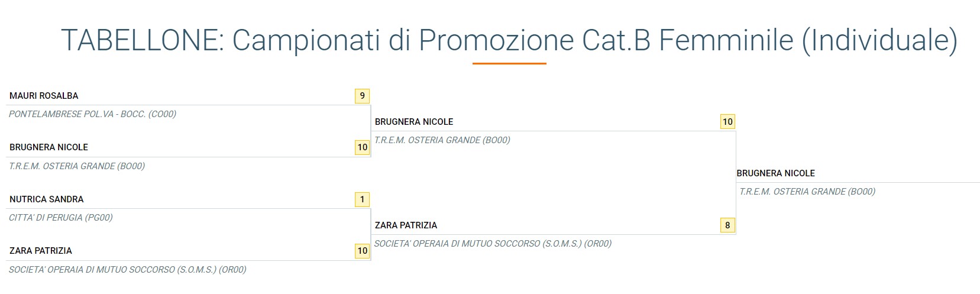Viewport: 980px width, 294px height.
Task: Click BRUGNERA NICOLE's semifinal score 10
Action: pyautogui.click(x=727, y=122)
